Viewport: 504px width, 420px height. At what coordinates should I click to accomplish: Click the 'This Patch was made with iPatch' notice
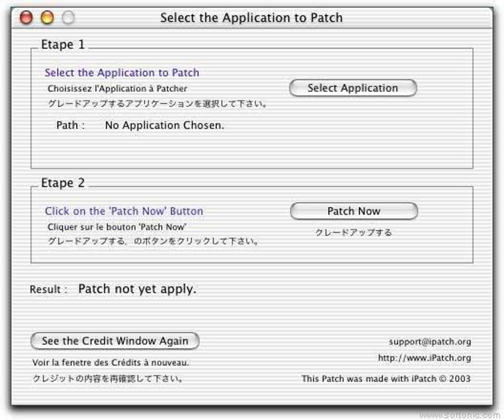[x=385, y=379]
